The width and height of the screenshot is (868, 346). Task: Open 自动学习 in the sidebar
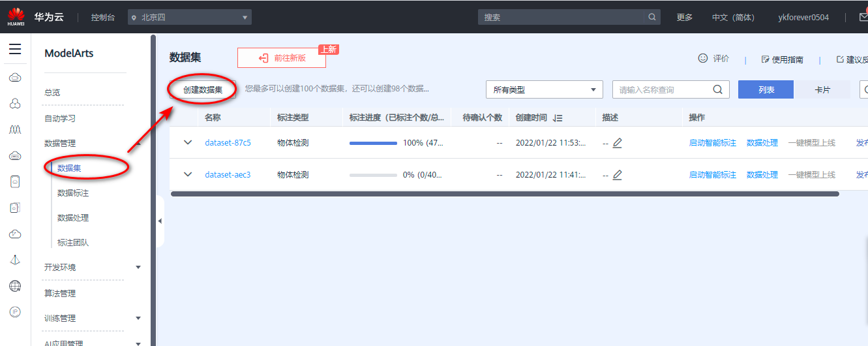(60, 119)
